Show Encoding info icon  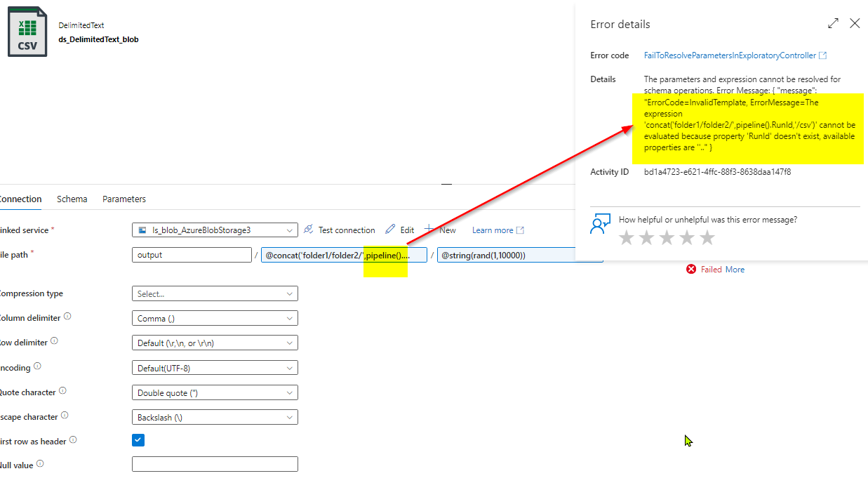(37, 366)
